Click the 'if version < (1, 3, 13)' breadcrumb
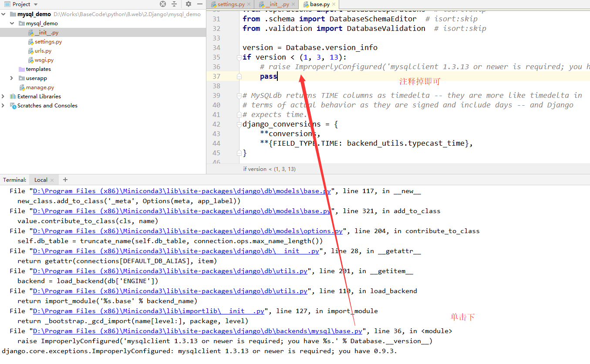 pos(269,169)
